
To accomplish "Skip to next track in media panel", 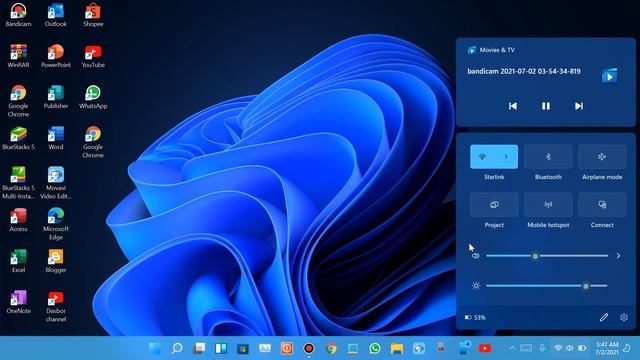I will tap(579, 106).
